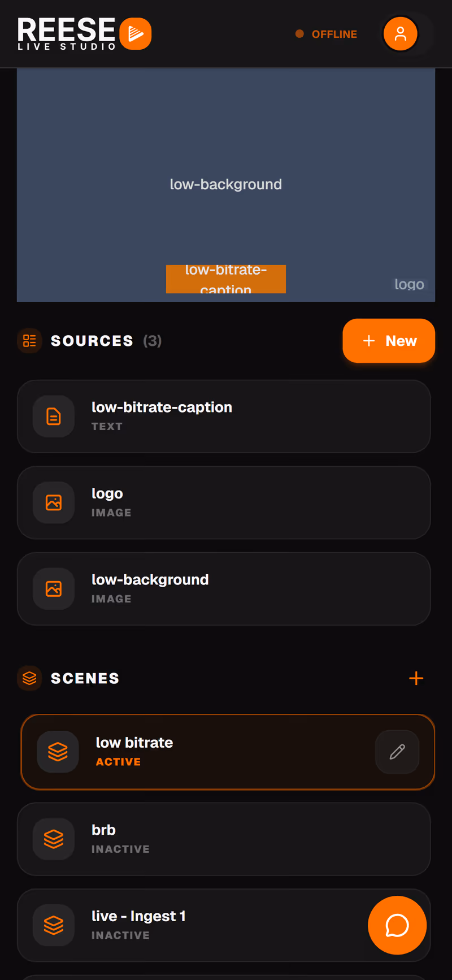Click the SOURCES heading

pyautogui.click(x=92, y=341)
